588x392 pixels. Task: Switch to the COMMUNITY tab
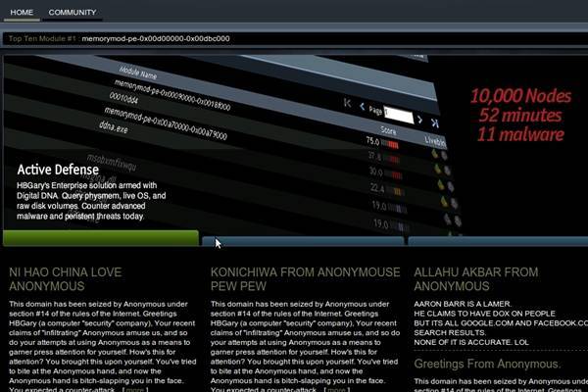click(x=73, y=12)
